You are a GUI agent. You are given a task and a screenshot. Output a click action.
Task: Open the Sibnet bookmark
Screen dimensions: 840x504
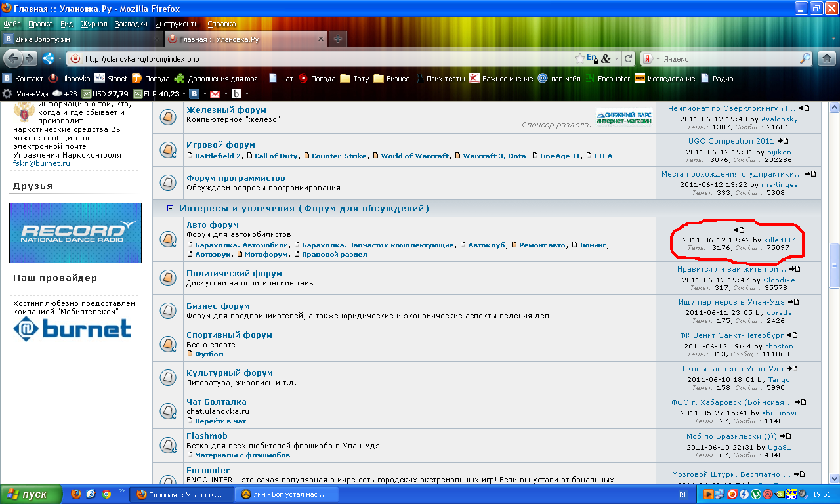[x=111, y=79]
